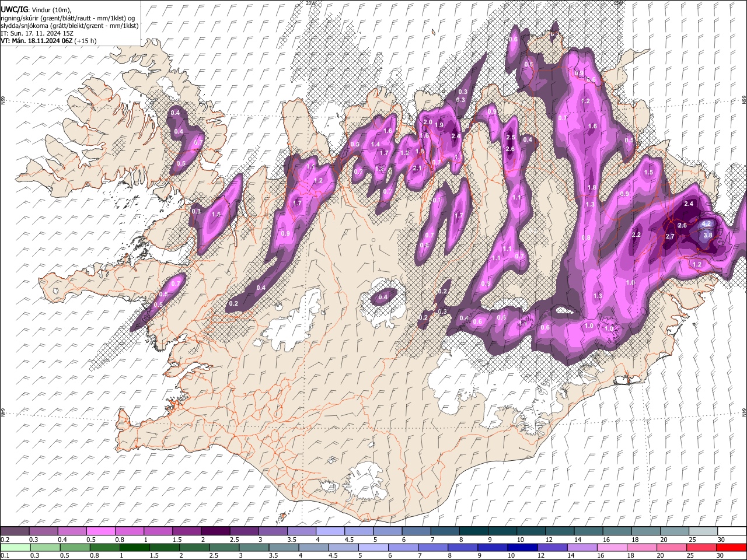
Task: Click the crimson 25–30 swatch in lower legend
Action: (701, 547)
